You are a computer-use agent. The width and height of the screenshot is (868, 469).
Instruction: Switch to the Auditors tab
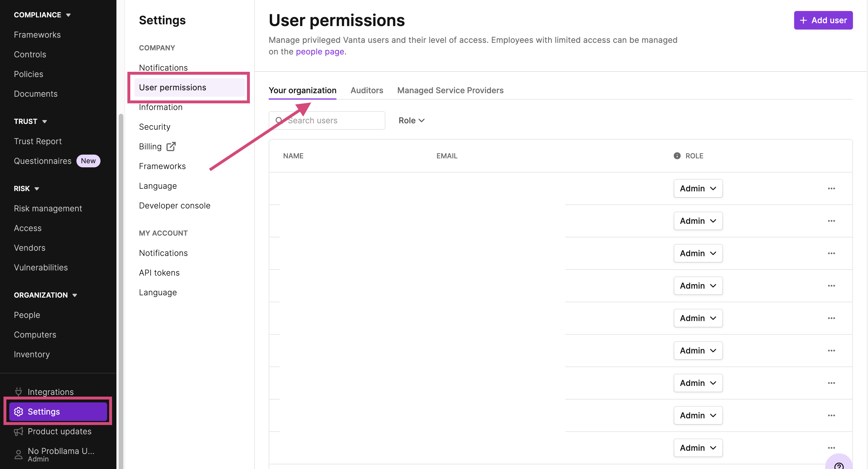367,90
